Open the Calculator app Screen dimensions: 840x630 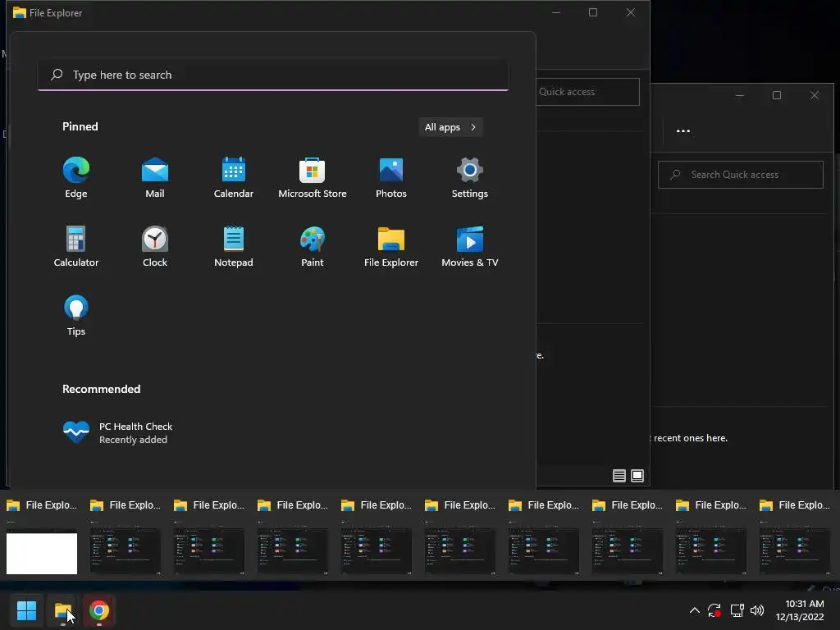[x=76, y=246]
